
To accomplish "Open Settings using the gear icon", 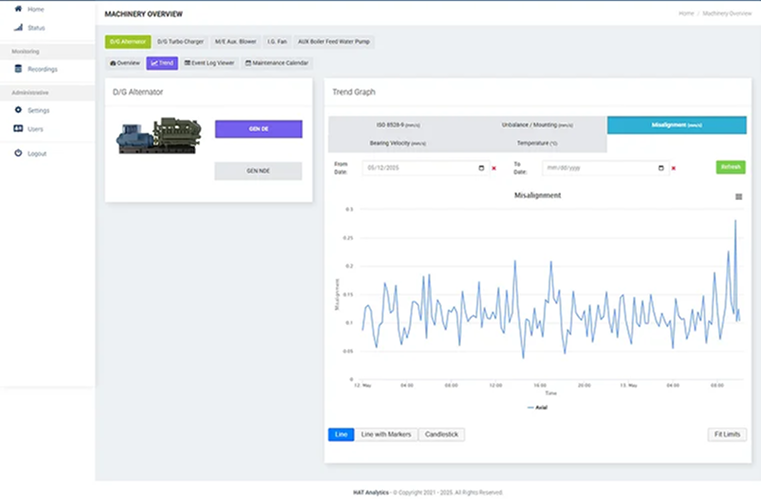I will [x=18, y=110].
